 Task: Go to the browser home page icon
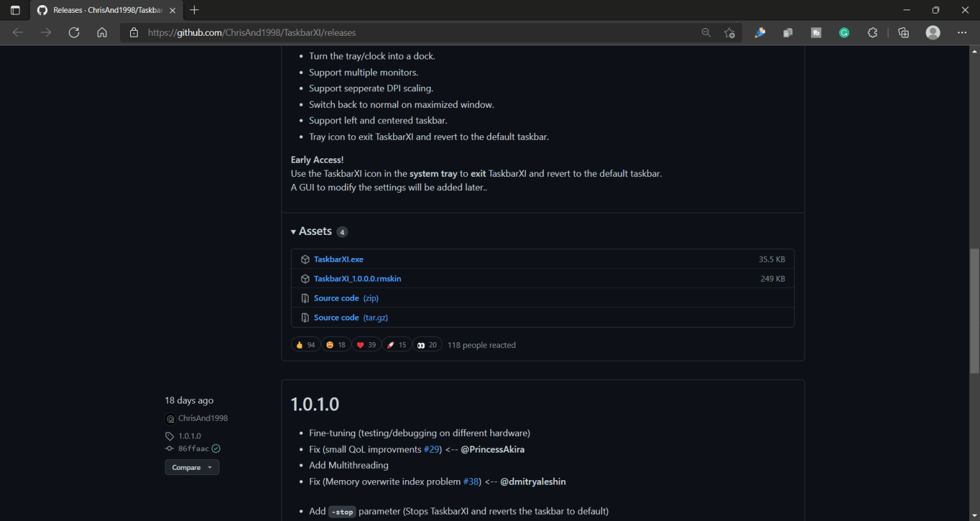tap(102, 33)
